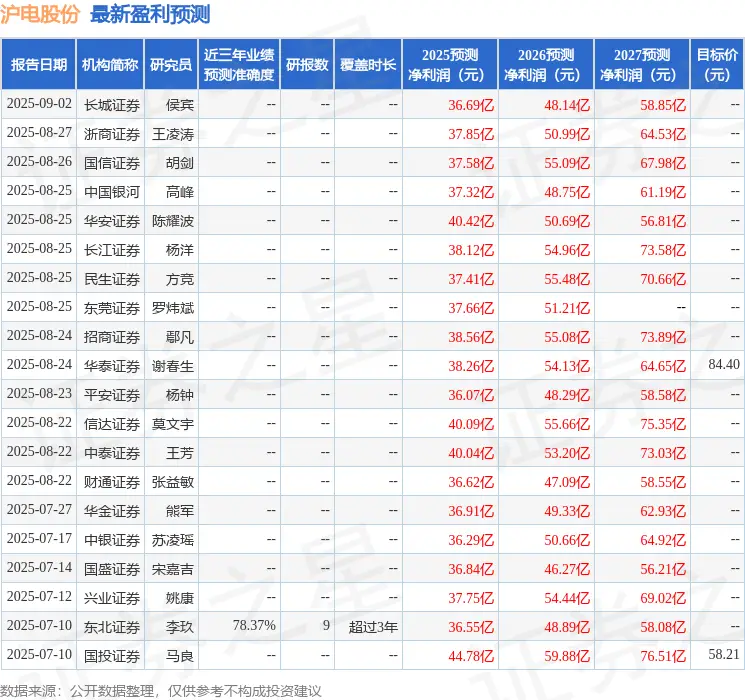Click the 59.88亿 2026 profit forecast

click(x=567, y=656)
